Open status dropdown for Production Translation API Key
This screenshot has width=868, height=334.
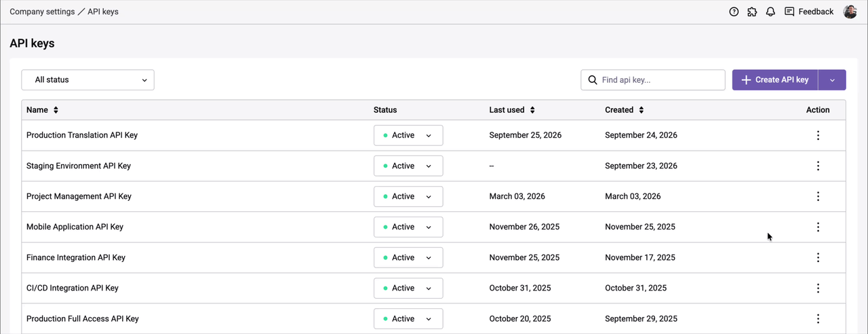click(408, 135)
